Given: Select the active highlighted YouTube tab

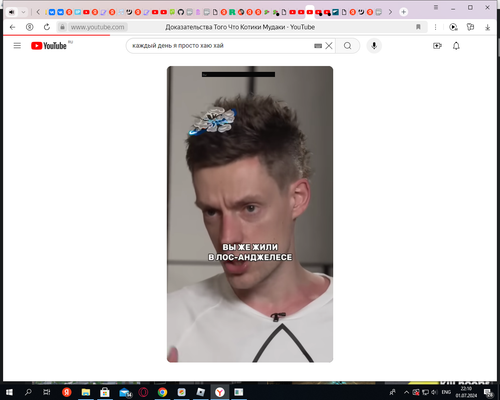Looking at the screenshot, I should tap(310, 12).
